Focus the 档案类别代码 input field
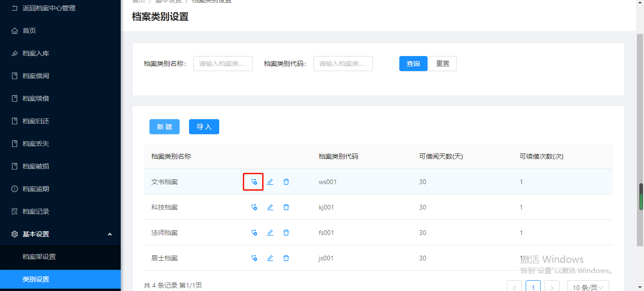 [x=343, y=64]
